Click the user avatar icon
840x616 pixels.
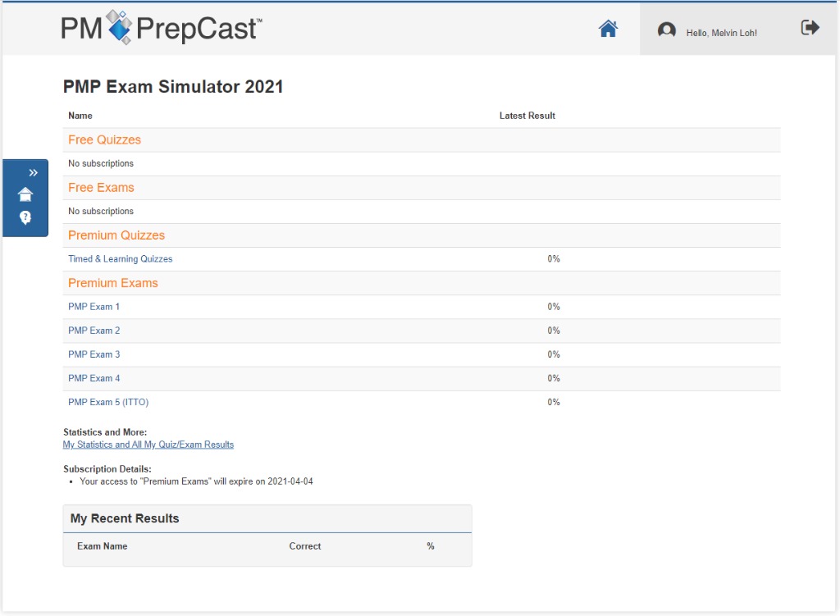tap(667, 30)
